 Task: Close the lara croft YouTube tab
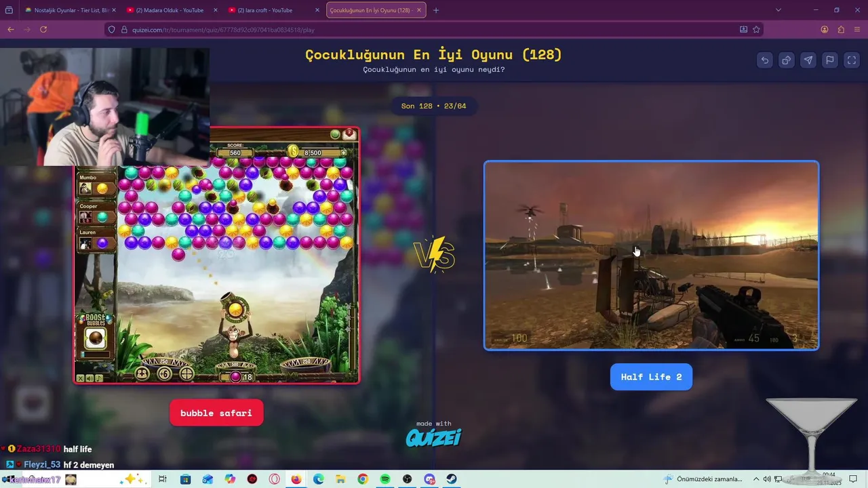pos(317,10)
